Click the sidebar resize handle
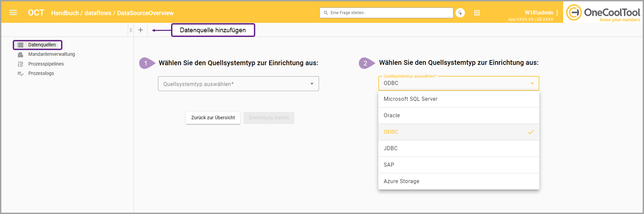The image size is (644, 214). [130, 30]
